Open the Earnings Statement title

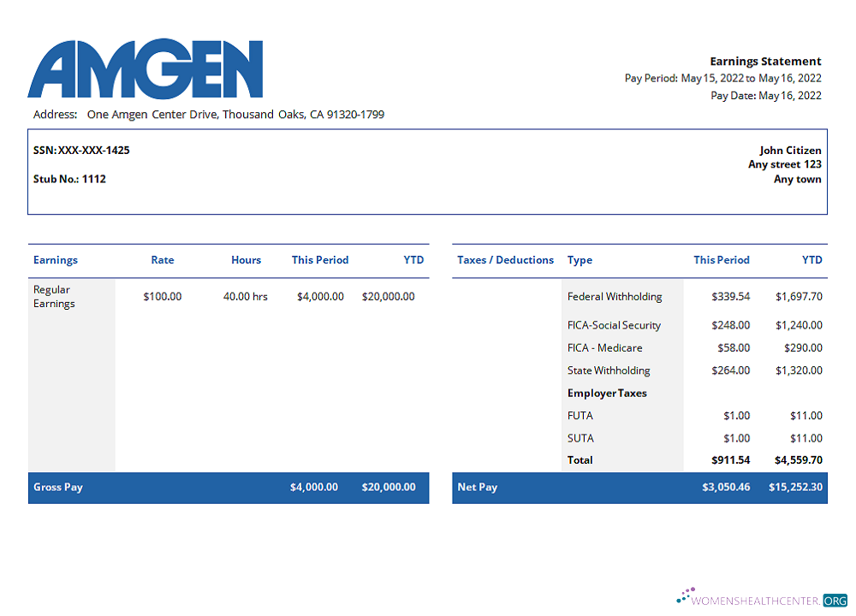[764, 61]
